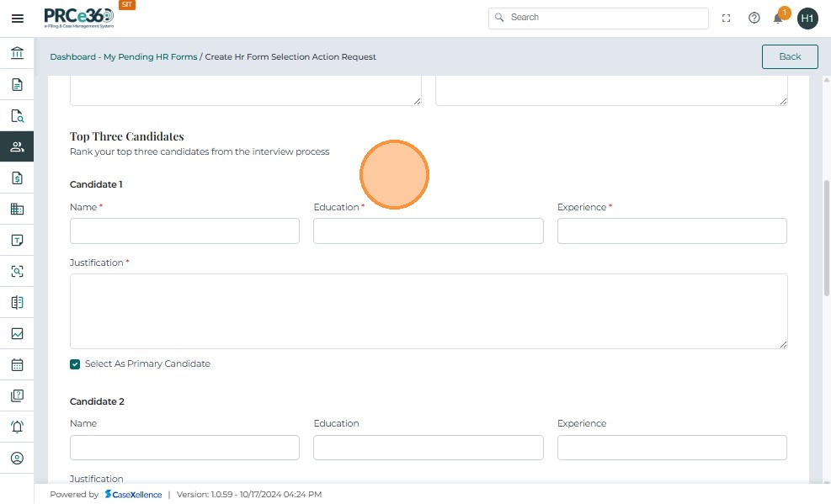Click the alarm bell sidebar icon
This screenshot has width=831, height=504.
click(17, 427)
